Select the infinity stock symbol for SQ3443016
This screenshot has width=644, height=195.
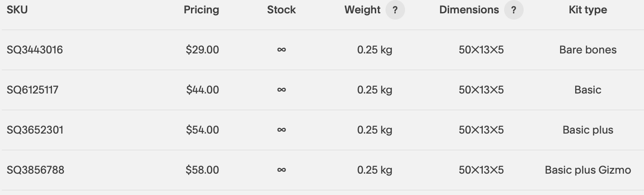click(281, 50)
